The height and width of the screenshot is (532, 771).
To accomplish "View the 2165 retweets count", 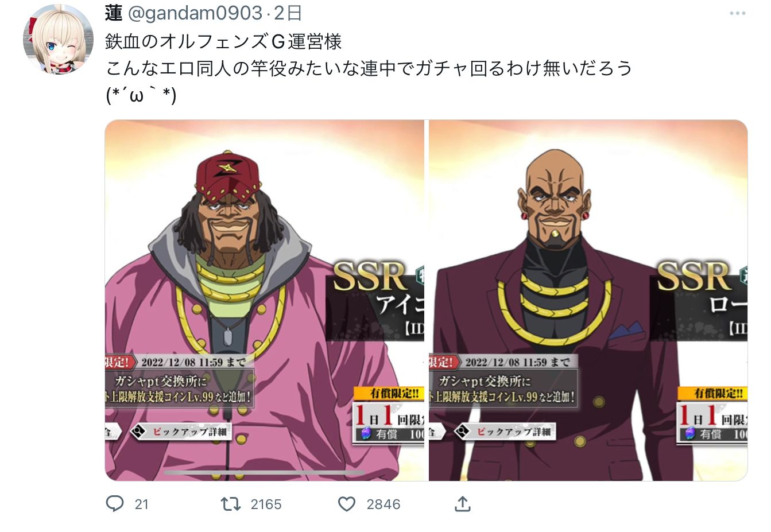I will tap(266, 504).
